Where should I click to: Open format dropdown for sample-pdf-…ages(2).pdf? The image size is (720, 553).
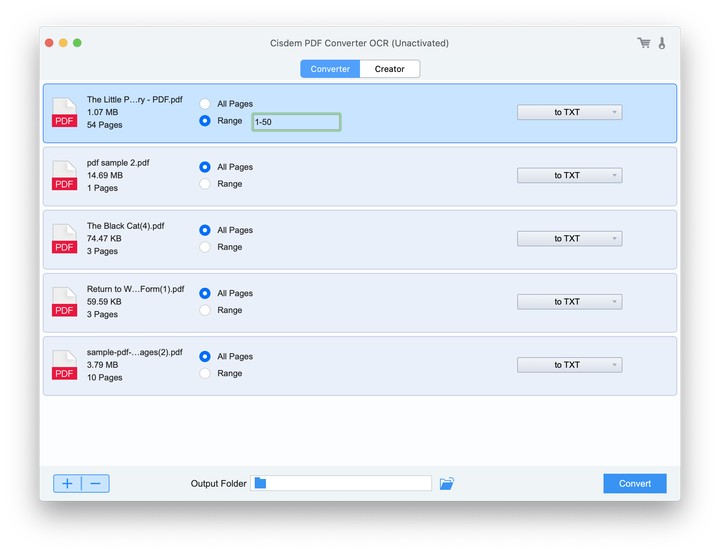pyautogui.click(x=569, y=365)
